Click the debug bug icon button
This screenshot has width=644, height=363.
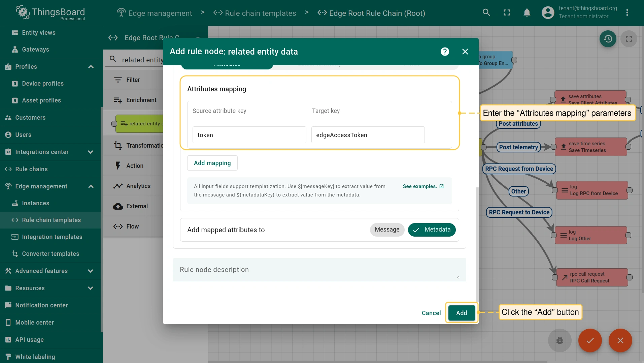click(x=560, y=340)
